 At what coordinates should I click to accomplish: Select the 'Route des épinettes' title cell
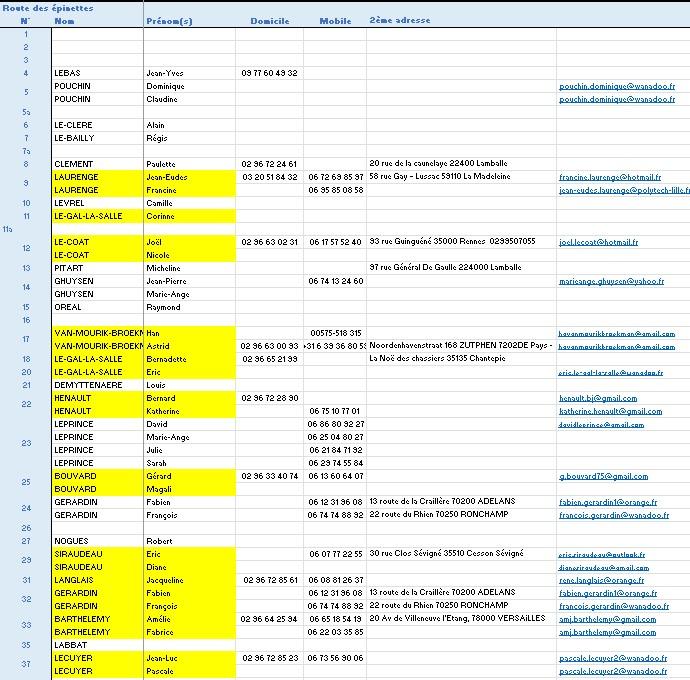coord(48,8)
